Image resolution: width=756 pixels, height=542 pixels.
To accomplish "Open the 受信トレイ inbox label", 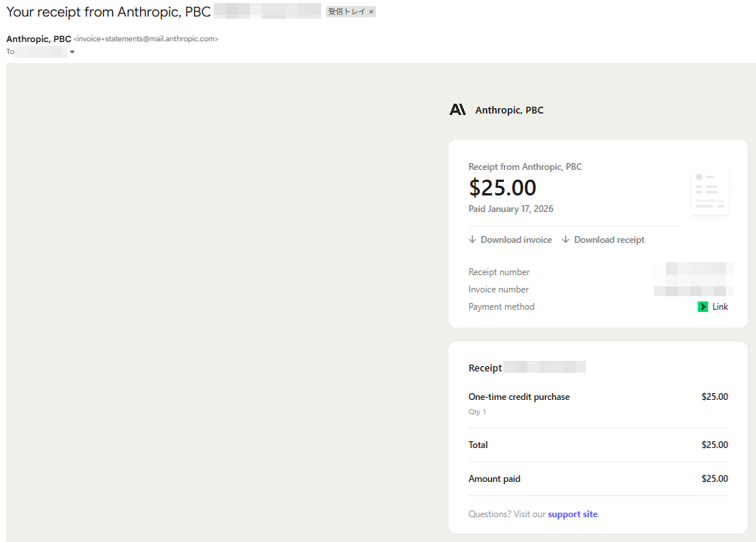I will (x=346, y=12).
